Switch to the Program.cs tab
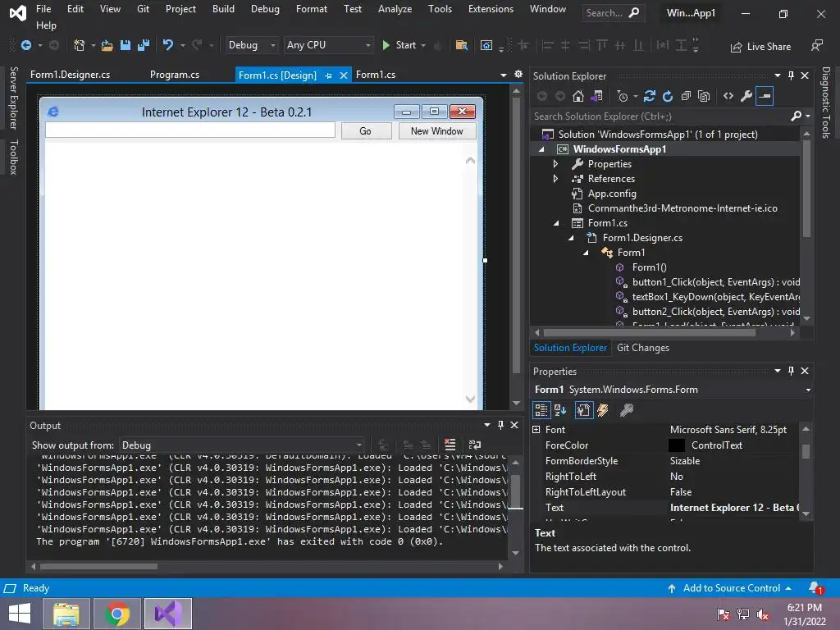This screenshot has height=630, width=840. (x=175, y=75)
